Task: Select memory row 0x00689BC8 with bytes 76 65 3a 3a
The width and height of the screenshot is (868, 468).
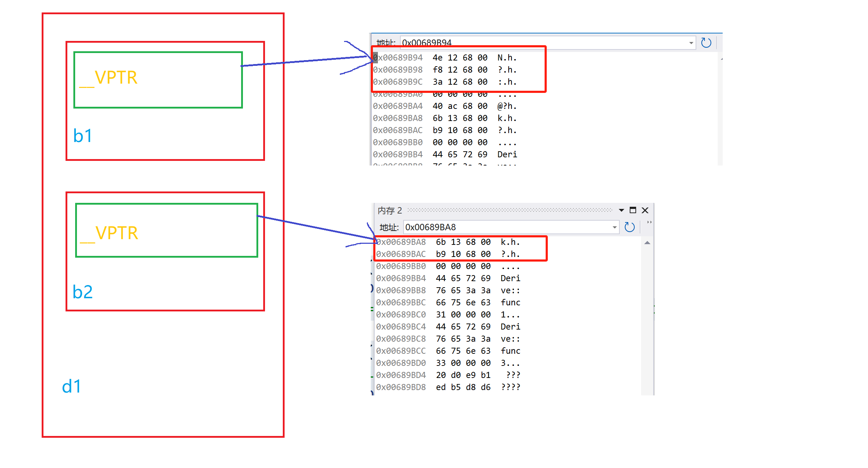Action: [448, 339]
